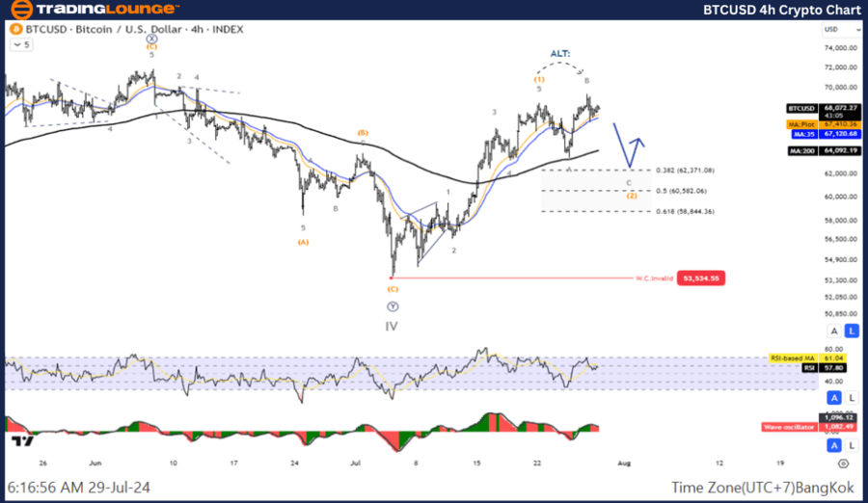Toggle log scale on the RSI pane

852,397
